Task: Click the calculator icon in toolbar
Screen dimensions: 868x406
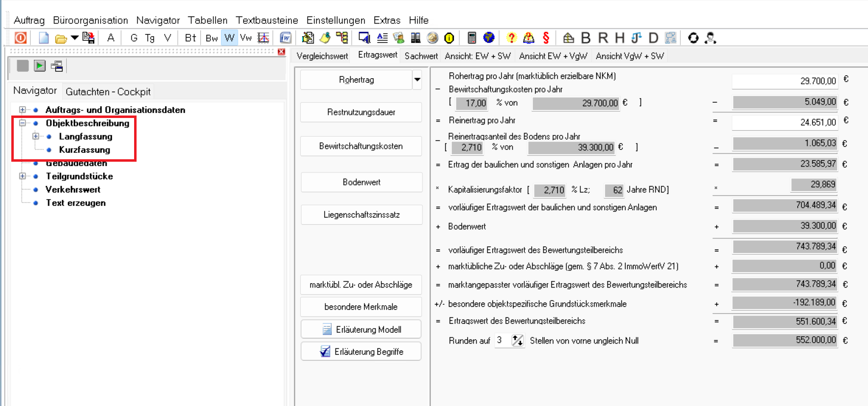Action: (x=472, y=38)
